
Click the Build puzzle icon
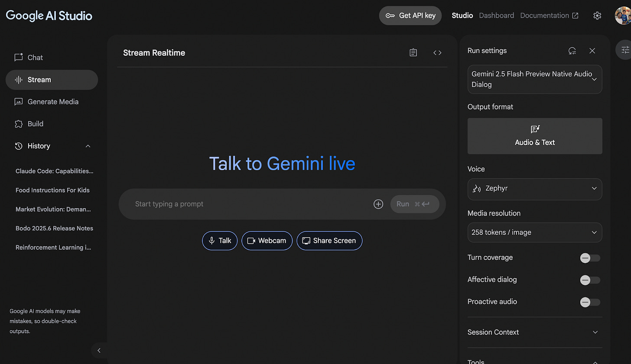[19, 124]
